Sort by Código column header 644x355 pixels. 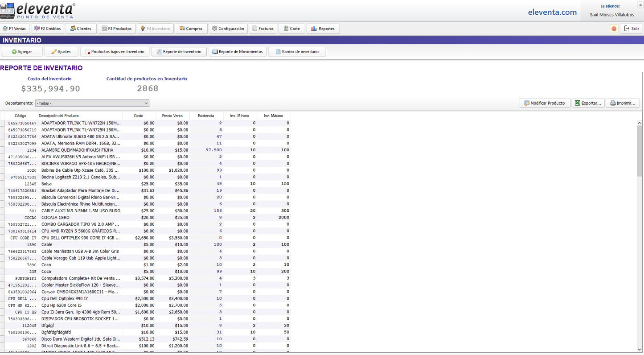[21, 116]
